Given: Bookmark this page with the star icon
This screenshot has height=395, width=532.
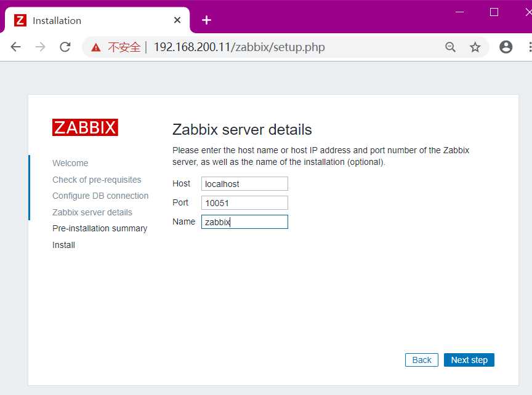Looking at the screenshot, I should (x=475, y=47).
